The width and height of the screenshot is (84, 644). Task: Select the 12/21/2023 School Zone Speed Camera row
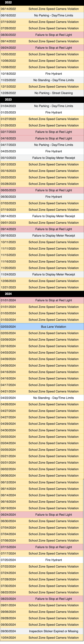click(42, 287)
